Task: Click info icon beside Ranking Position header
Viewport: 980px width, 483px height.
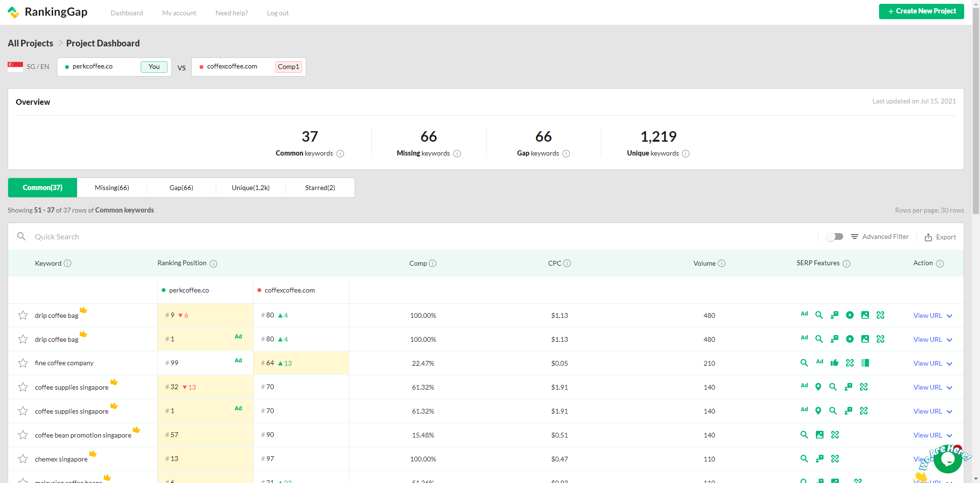Action: (x=213, y=264)
